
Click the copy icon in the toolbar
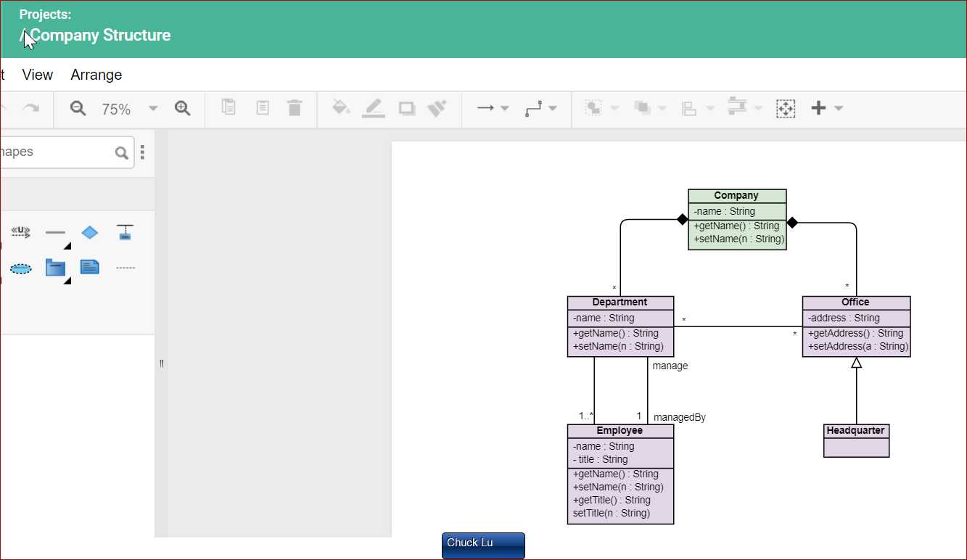coord(229,107)
